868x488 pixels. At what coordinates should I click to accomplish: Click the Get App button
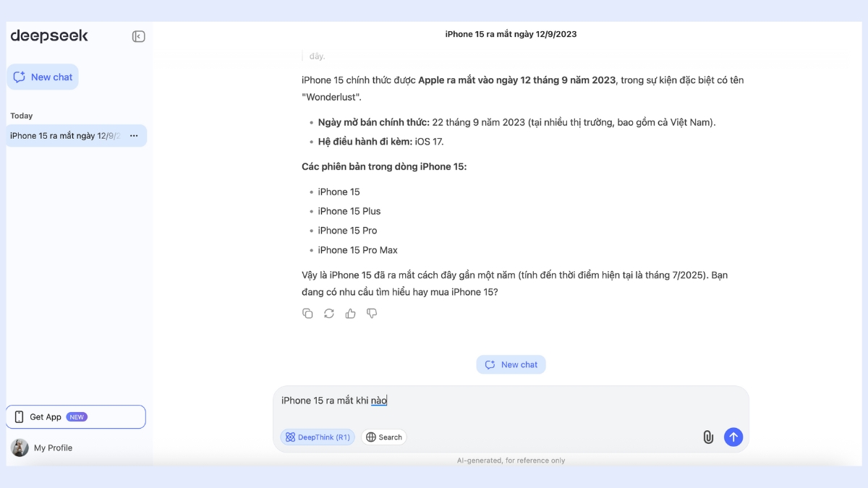pos(46,417)
